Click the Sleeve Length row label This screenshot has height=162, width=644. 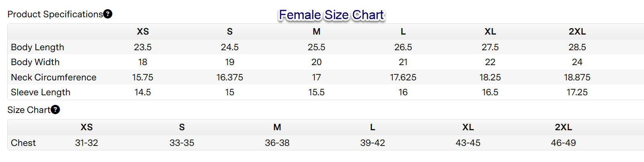(41, 92)
